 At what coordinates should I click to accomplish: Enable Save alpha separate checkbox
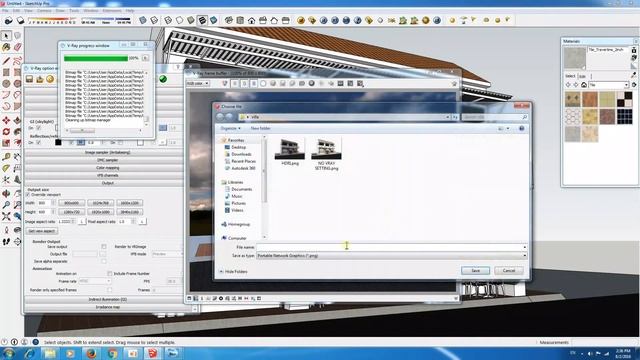click(104, 261)
